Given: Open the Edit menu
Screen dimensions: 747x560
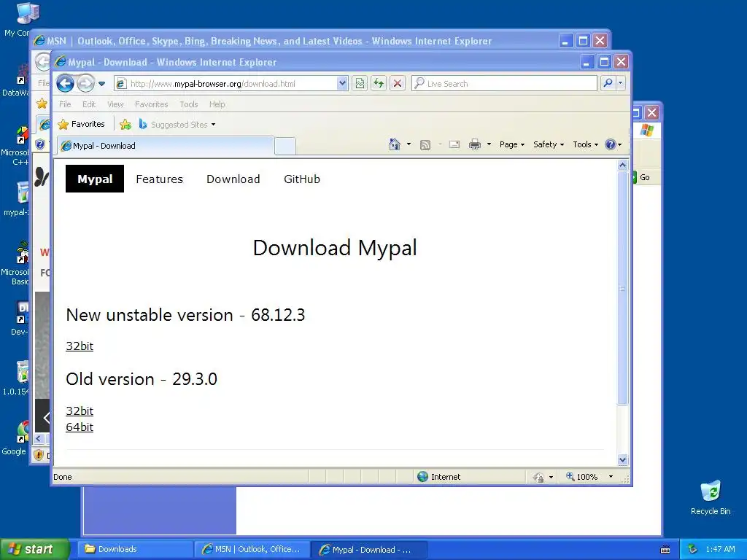Looking at the screenshot, I should (x=88, y=104).
